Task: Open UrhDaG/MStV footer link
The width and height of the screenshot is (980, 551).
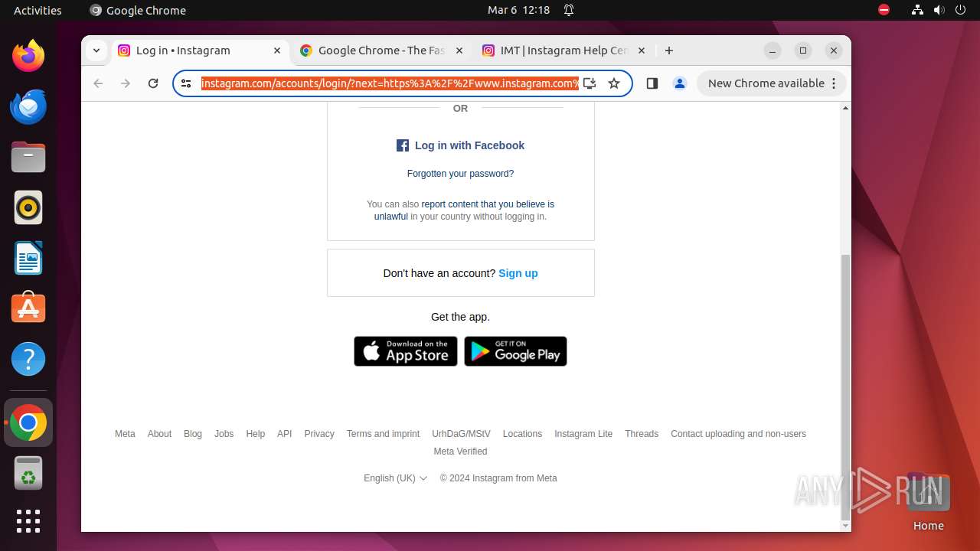Action: point(461,434)
